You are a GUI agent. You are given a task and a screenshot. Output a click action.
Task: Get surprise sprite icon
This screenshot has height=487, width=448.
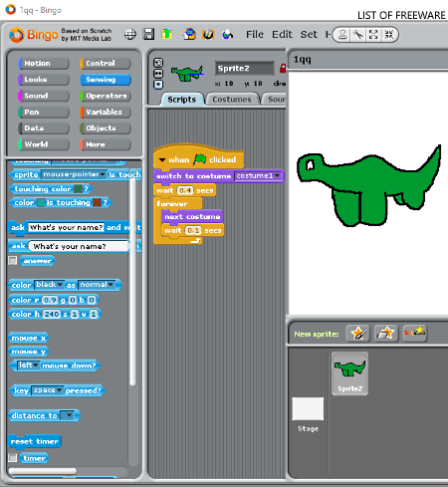tap(414, 333)
